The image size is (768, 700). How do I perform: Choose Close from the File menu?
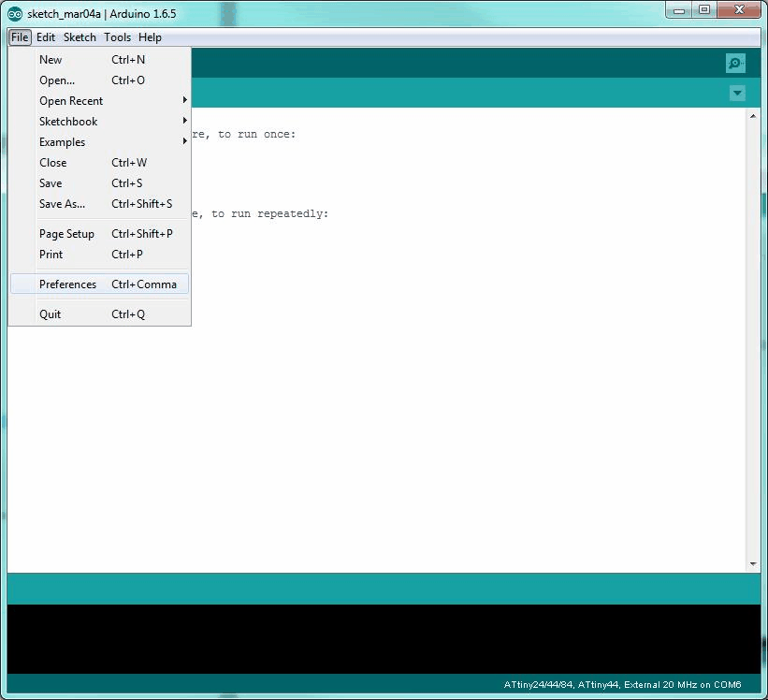click(x=99, y=162)
